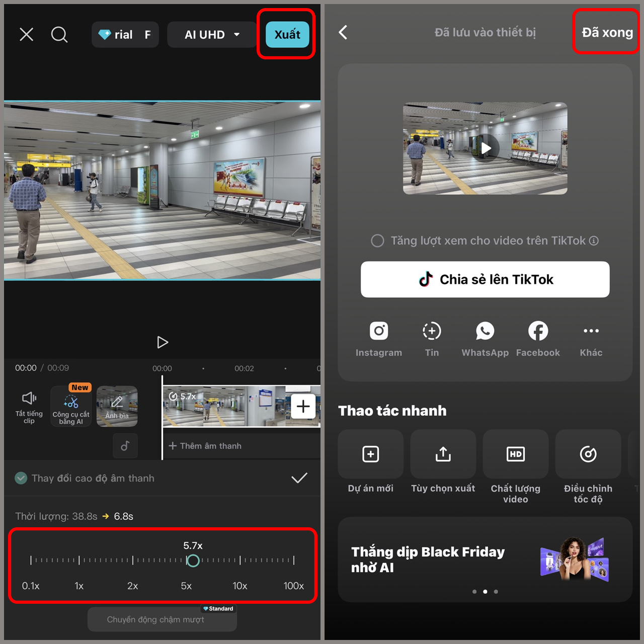Open the AI UHD resolution dropdown
Screen dimensions: 644x644
pyautogui.click(x=211, y=34)
